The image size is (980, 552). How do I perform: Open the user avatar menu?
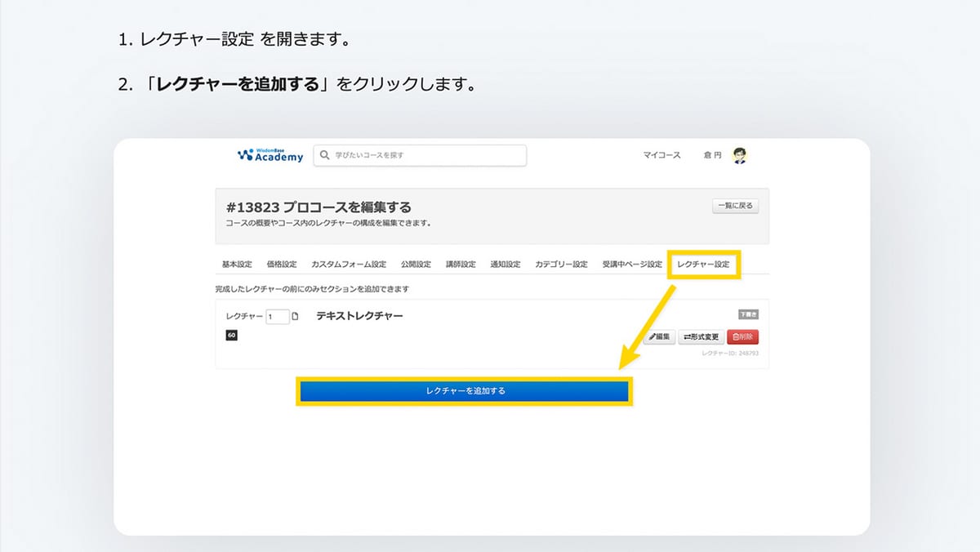tap(740, 155)
